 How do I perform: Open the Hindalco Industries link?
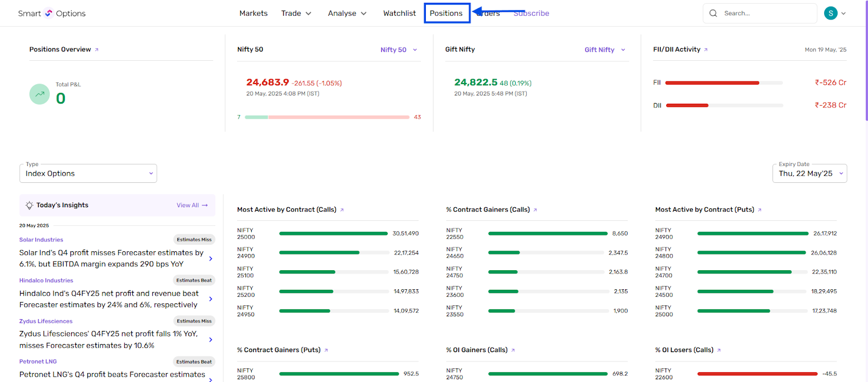[46, 281]
